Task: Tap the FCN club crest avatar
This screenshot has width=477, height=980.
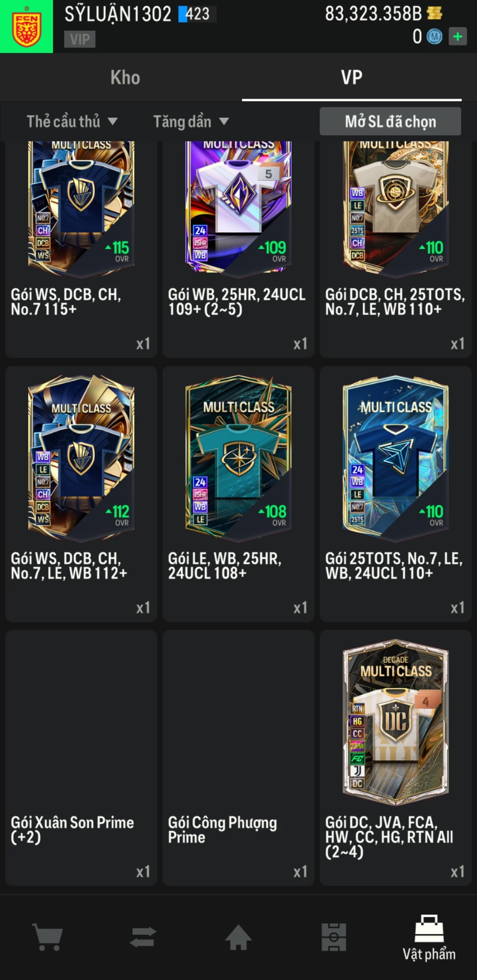Action: tap(26, 26)
